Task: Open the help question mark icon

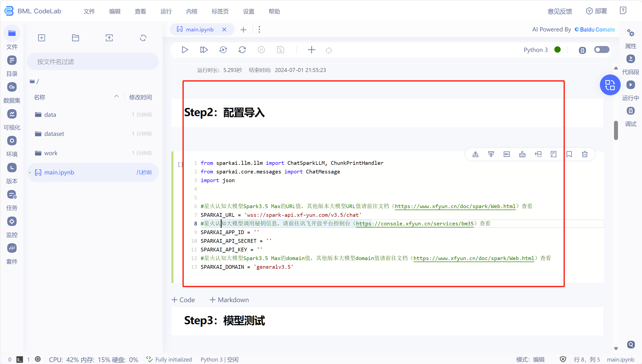Action: pyautogui.click(x=623, y=10)
